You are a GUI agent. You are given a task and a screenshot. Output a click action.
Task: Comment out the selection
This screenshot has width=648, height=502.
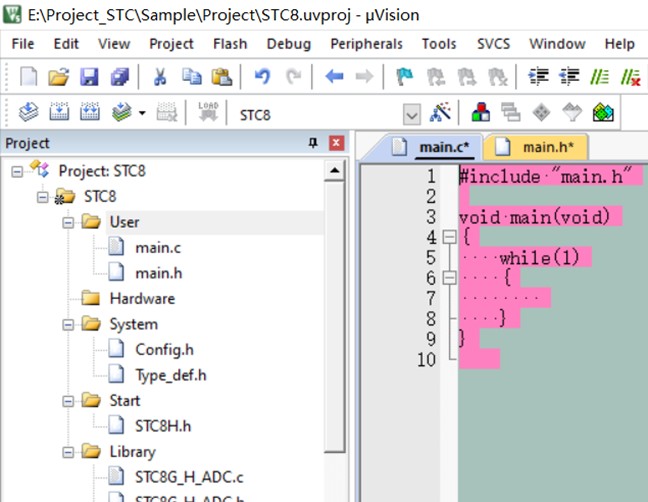[599, 76]
